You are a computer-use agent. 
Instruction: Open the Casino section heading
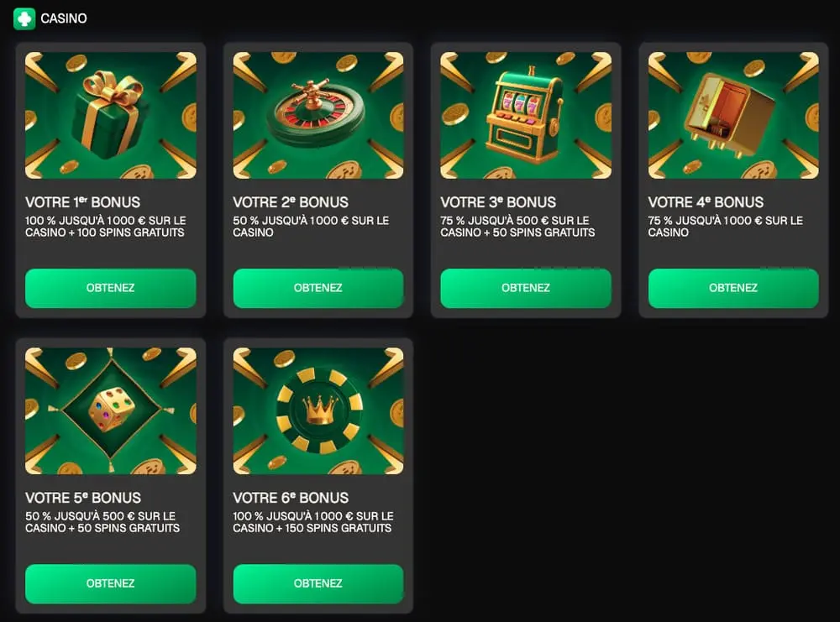click(64, 18)
